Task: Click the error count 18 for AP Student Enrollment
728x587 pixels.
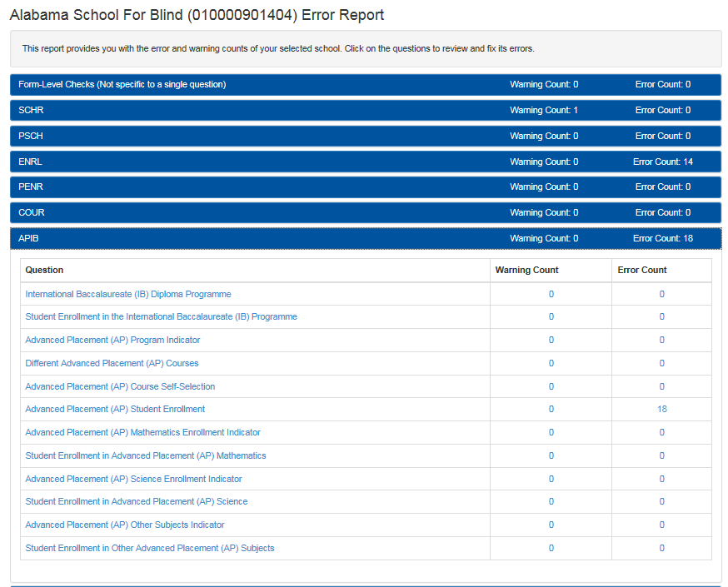Action: (662, 409)
